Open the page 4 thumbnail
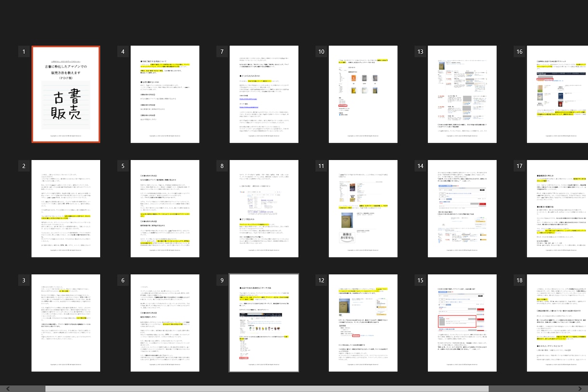 165,95
